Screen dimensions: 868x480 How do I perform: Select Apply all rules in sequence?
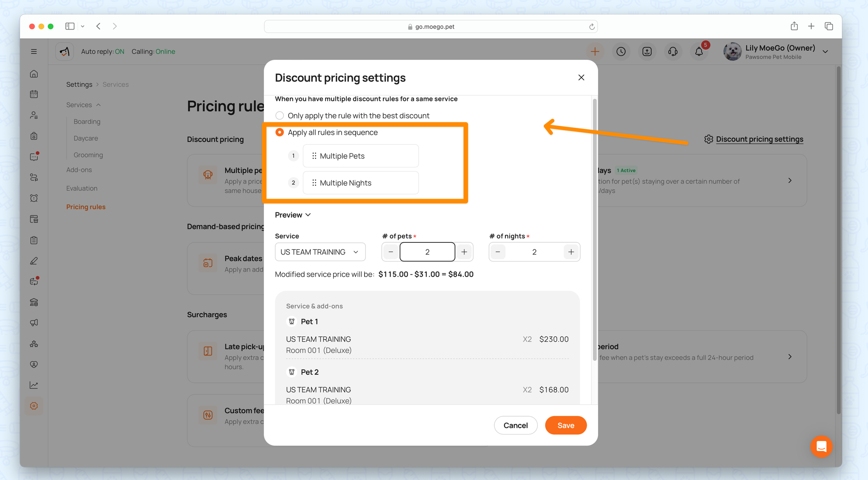coord(280,132)
